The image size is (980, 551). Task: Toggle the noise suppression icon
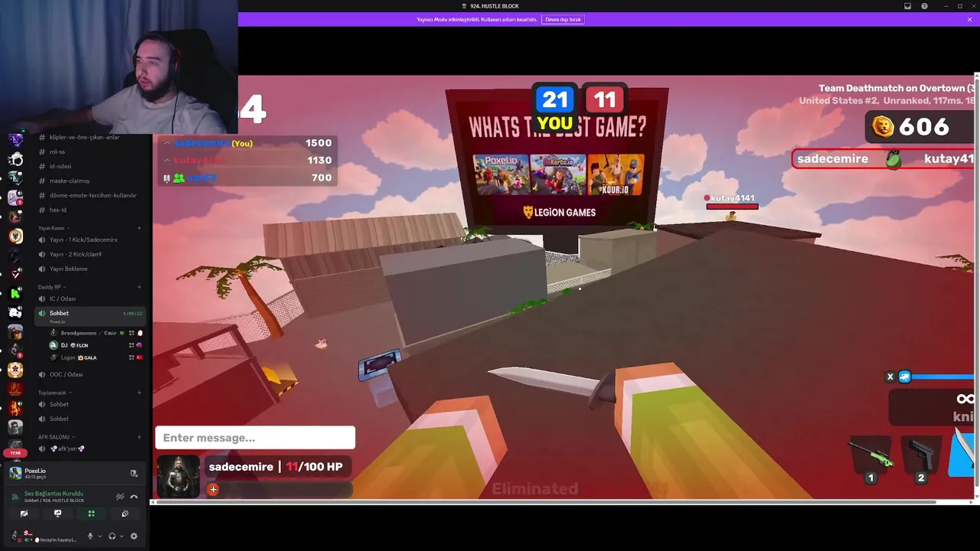pos(120,497)
